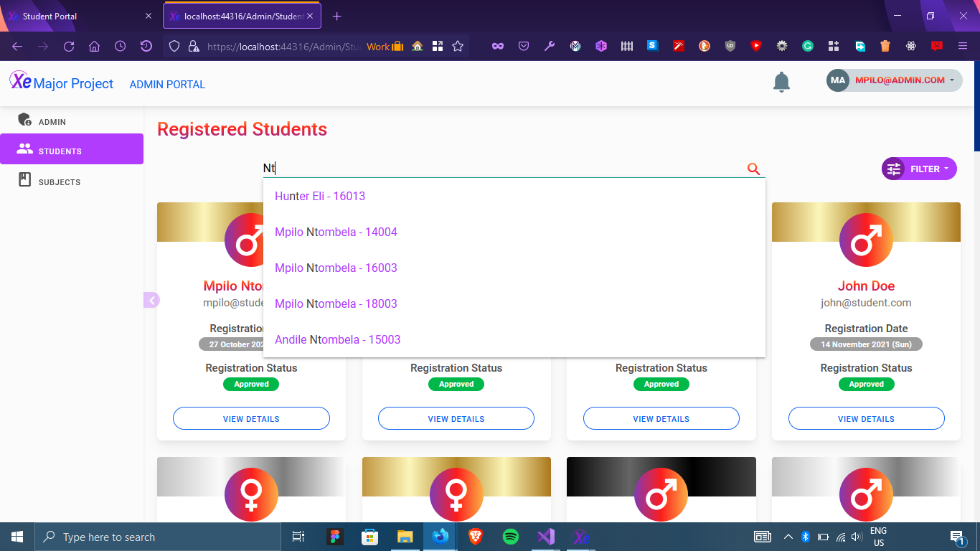Reload the page with refresh icon
Viewport: 980px width, 551px height.
pos(69,47)
